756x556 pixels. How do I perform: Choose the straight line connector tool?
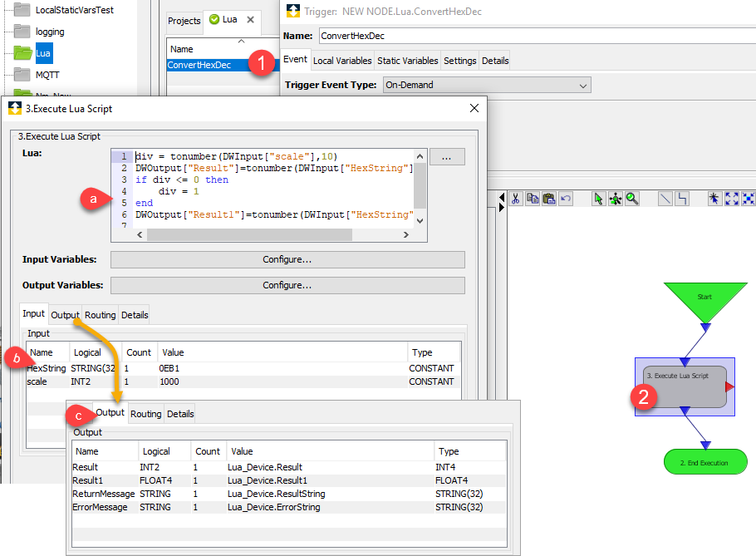[x=665, y=199]
